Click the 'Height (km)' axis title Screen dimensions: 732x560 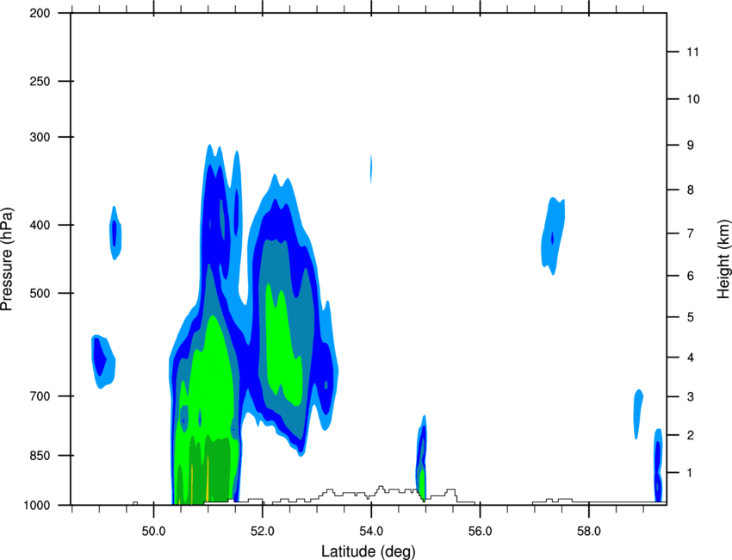pos(723,259)
